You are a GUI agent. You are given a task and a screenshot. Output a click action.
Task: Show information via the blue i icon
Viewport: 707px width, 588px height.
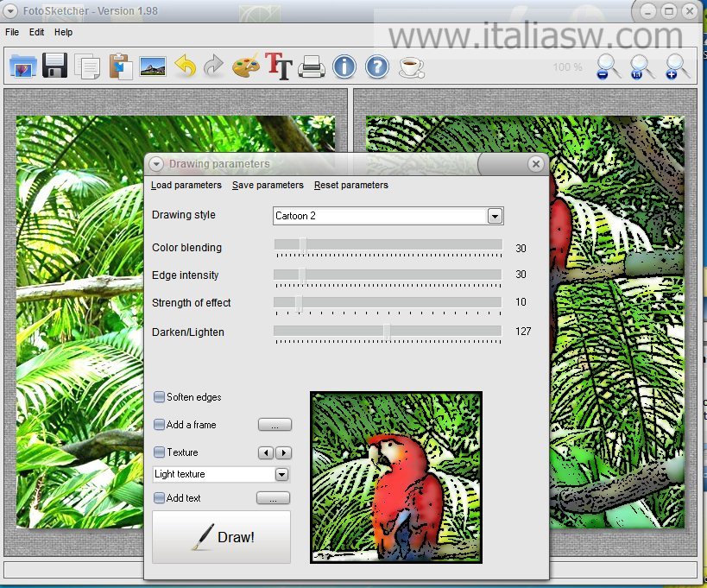pos(344,66)
